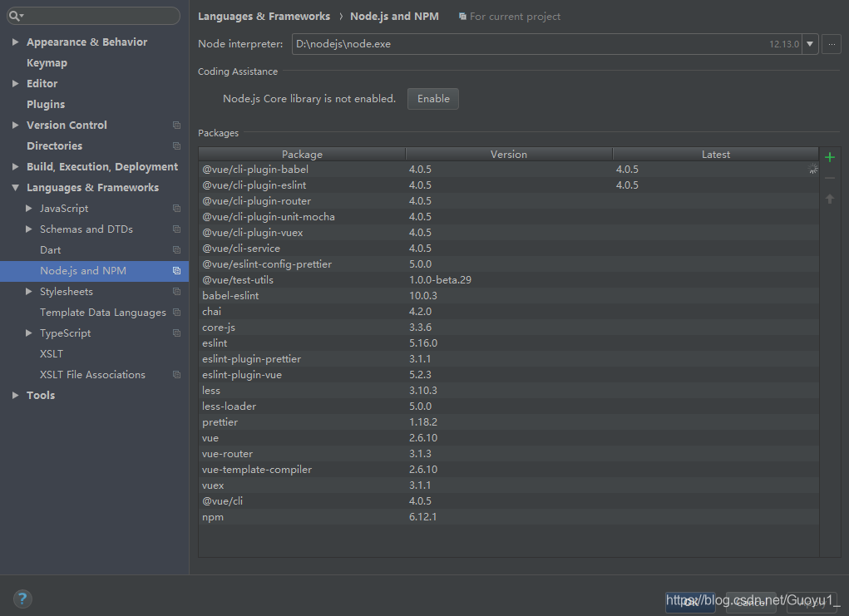849x616 pixels.
Task: Select the chai package row
Action: click(x=508, y=311)
